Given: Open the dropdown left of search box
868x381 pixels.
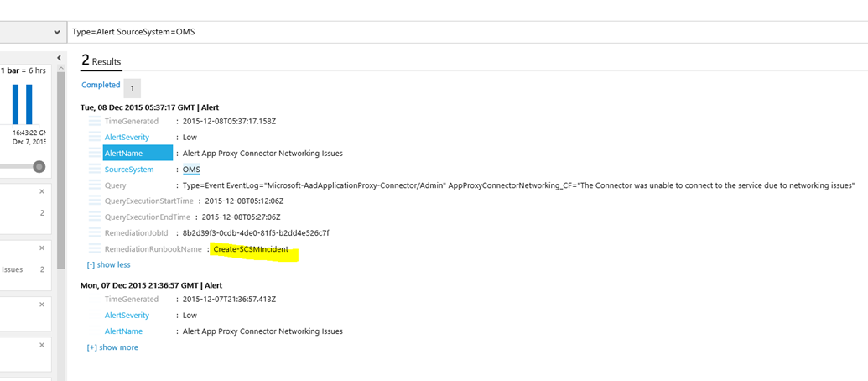Looking at the screenshot, I should (x=56, y=32).
